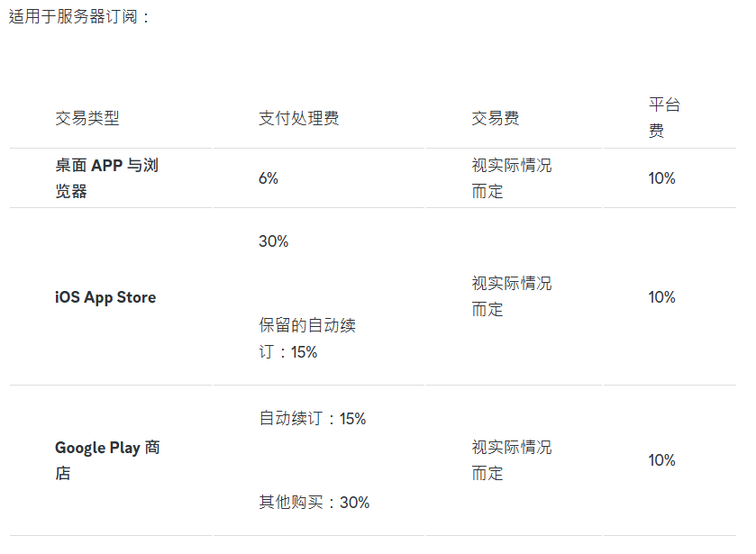Viewport: 756px width, 554px height.
Task: Click the 10% platform fee for iOS
Action: click(662, 297)
